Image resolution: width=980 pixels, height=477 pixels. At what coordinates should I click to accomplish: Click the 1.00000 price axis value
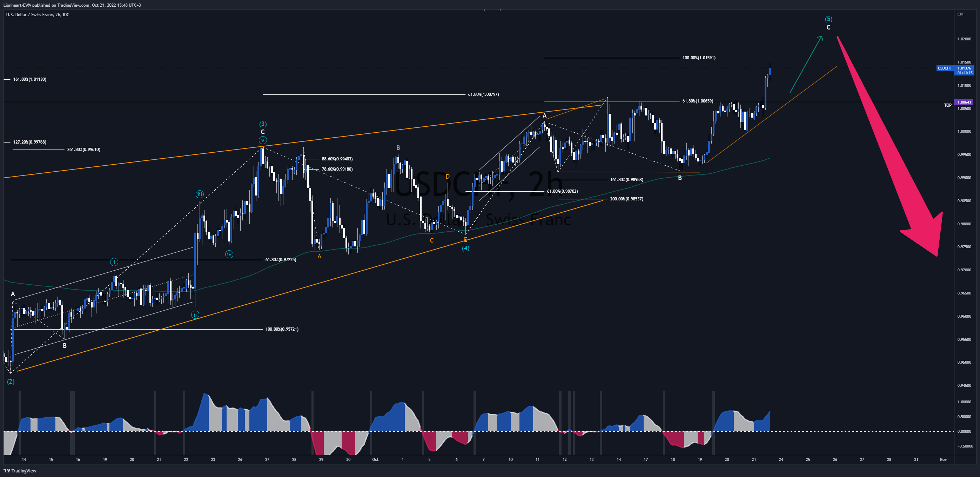(965, 132)
